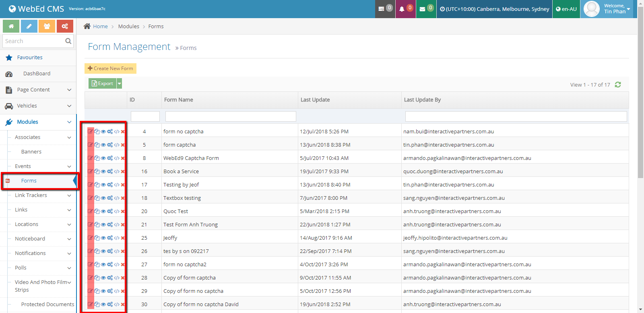Show embed code for Testing by Jeof
The width and height of the screenshot is (644, 313).
click(x=117, y=185)
